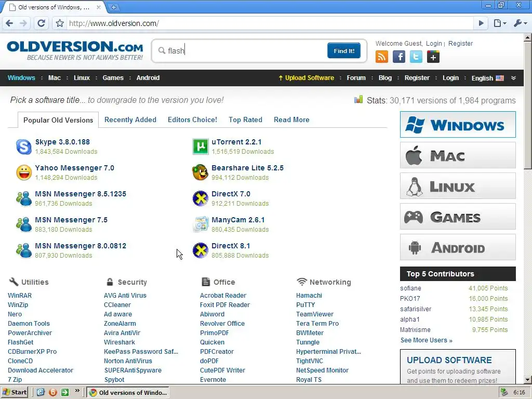Open the Mac platform banner

458,155
